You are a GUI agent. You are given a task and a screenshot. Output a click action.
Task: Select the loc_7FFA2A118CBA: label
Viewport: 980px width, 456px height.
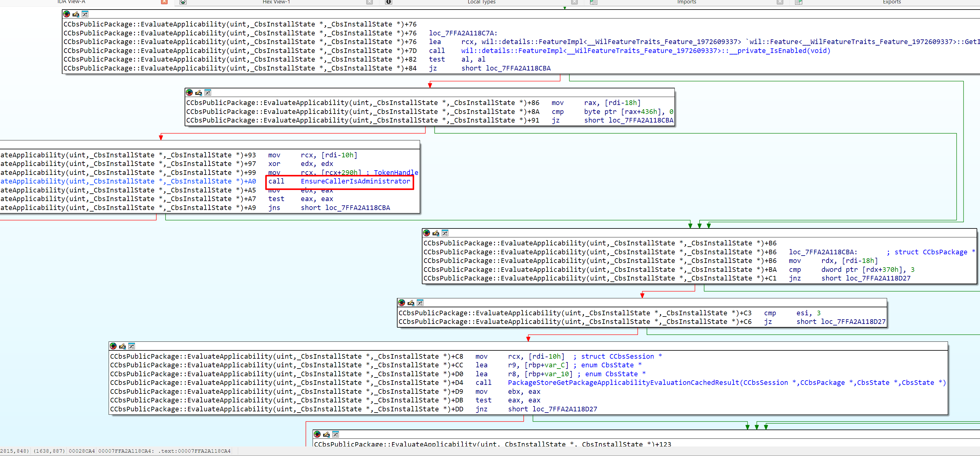pos(823,252)
